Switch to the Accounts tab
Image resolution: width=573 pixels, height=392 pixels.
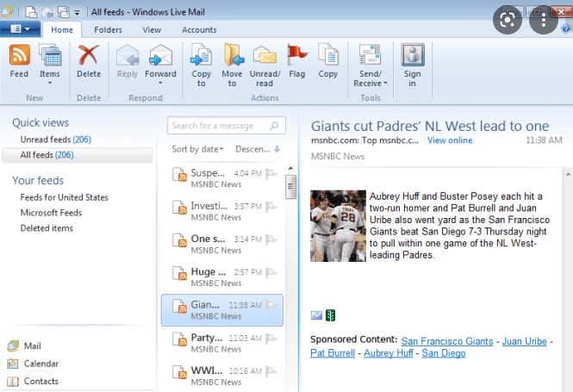(x=199, y=29)
